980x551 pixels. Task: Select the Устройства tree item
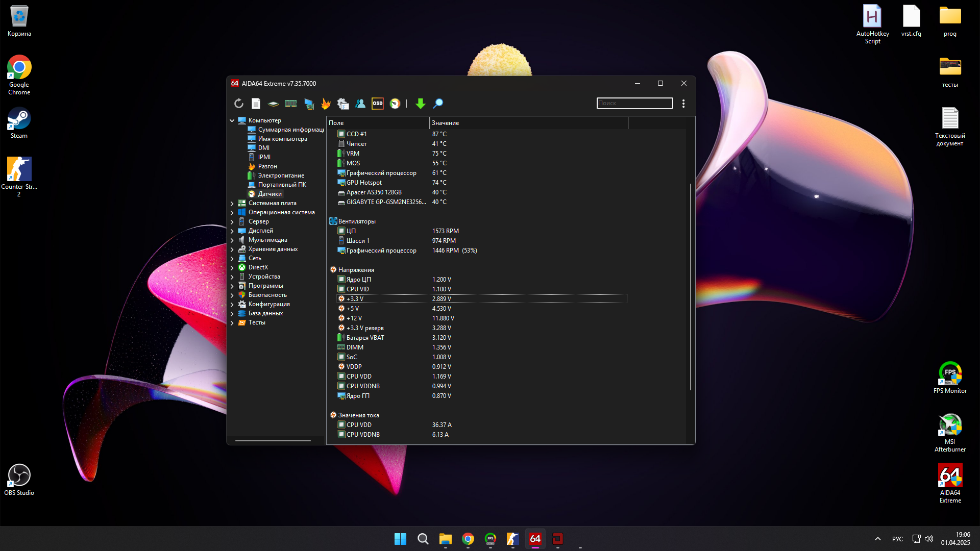click(264, 277)
